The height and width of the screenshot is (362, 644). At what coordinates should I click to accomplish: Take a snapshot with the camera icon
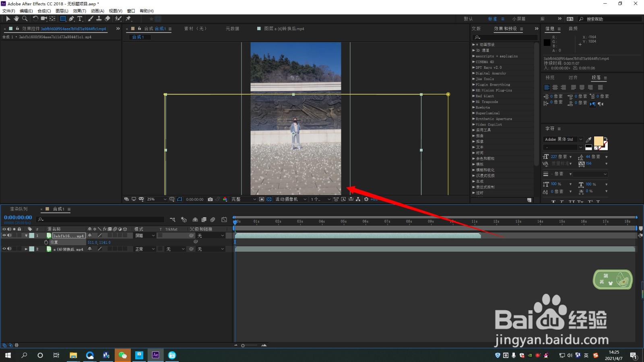[x=210, y=199]
